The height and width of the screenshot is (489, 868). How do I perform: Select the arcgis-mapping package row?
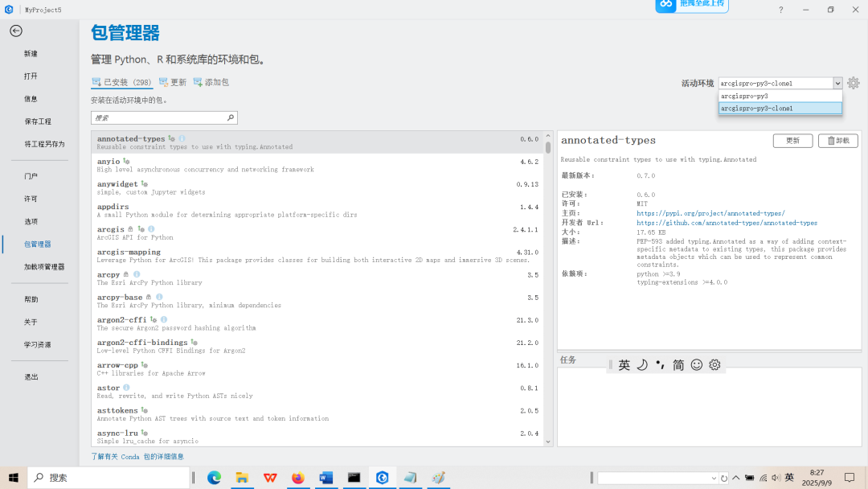click(317, 255)
